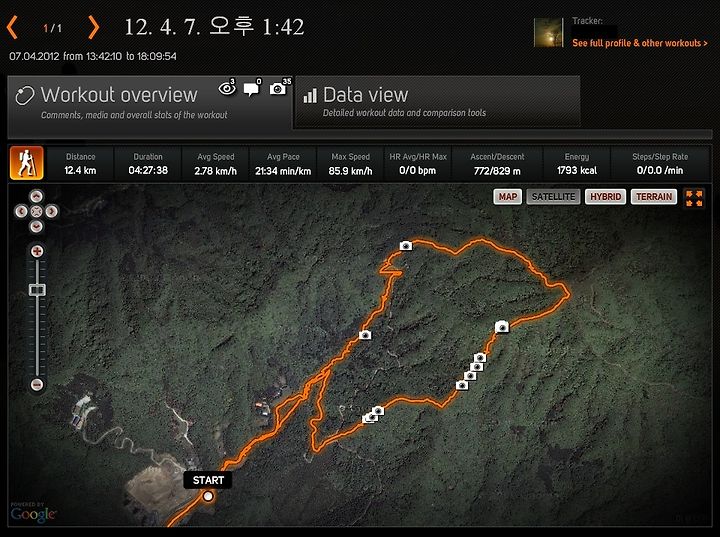Switch map to SATELLITE view
The image size is (720, 537).
(x=553, y=197)
